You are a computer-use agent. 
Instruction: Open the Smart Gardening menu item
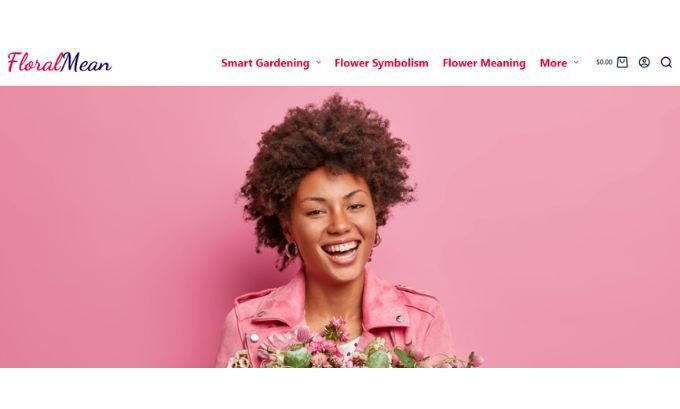click(x=265, y=63)
